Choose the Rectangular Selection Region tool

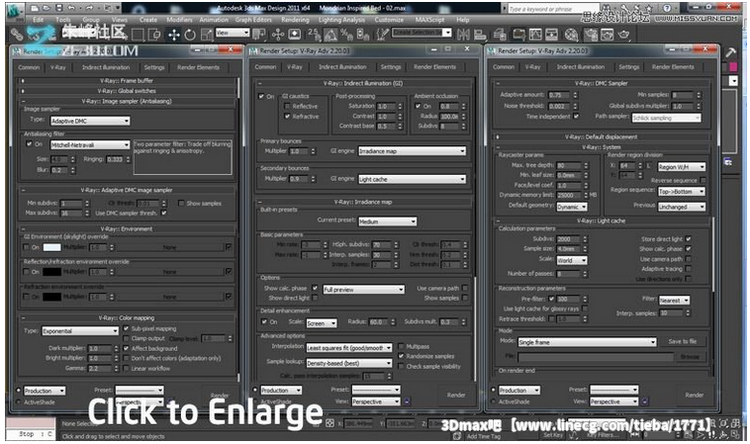(138, 34)
